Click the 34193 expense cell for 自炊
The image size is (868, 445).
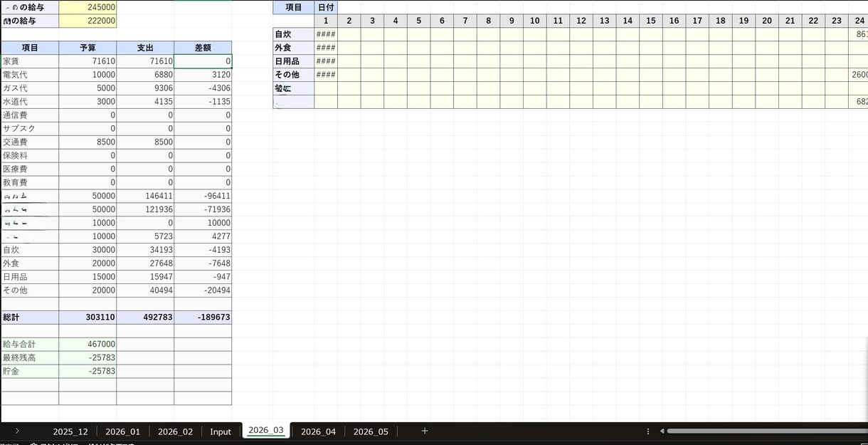(x=145, y=251)
